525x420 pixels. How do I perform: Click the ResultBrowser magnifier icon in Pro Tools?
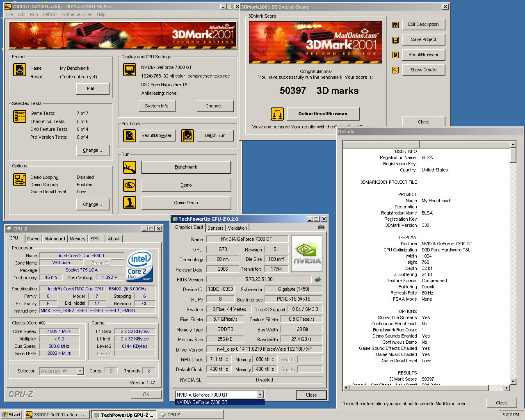tap(130, 135)
